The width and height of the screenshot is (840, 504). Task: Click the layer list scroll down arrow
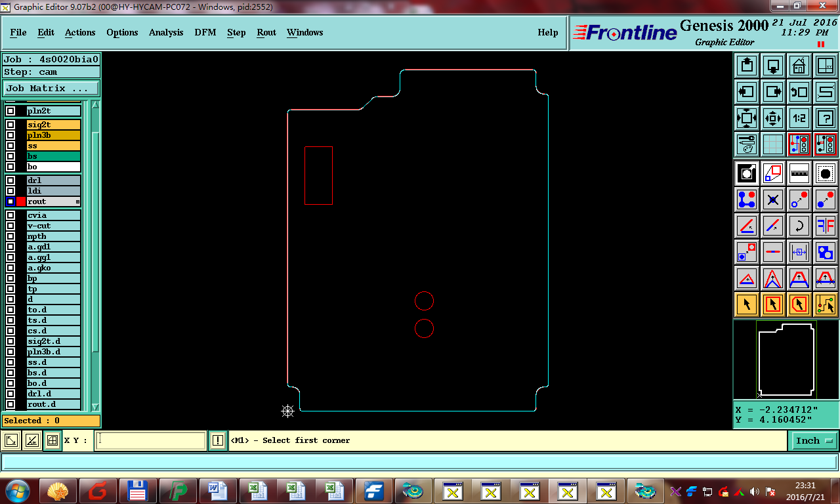click(96, 407)
